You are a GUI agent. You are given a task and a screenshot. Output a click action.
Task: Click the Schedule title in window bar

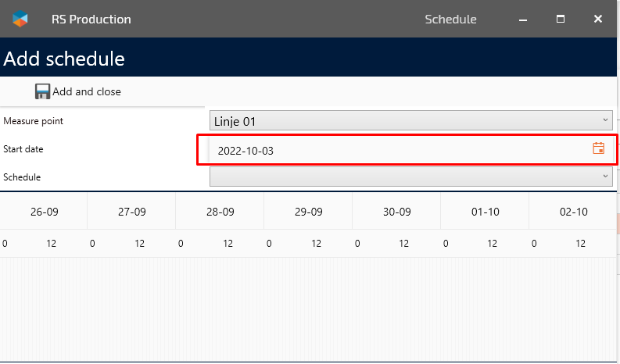[450, 19]
